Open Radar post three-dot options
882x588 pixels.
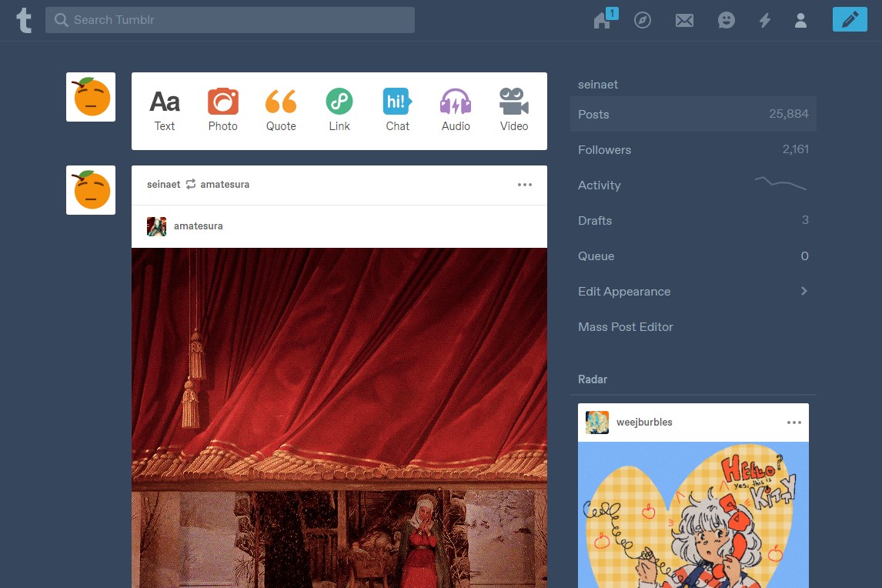793,423
